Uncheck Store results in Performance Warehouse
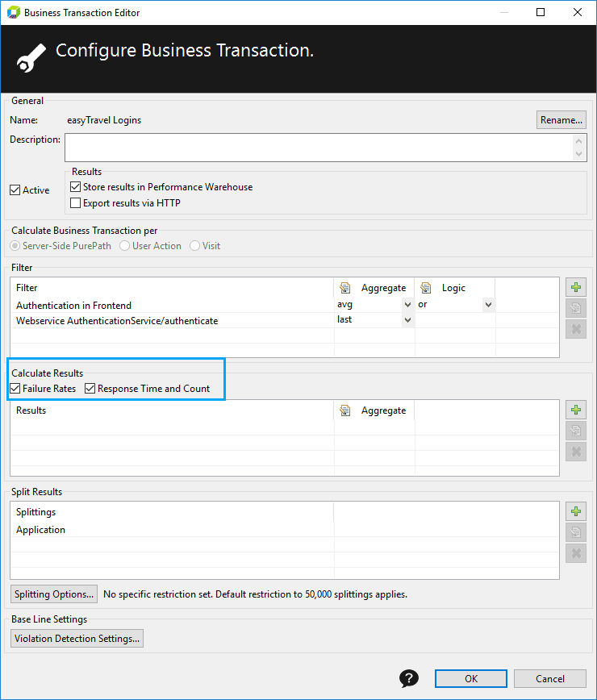 coord(76,186)
